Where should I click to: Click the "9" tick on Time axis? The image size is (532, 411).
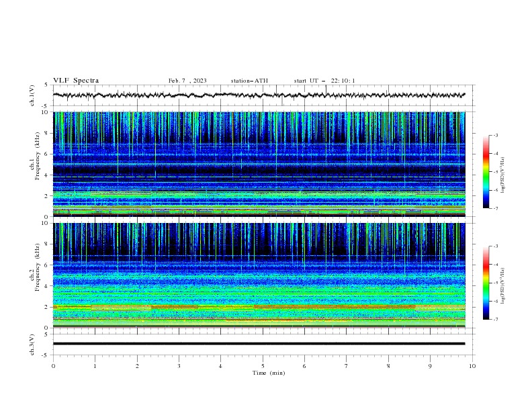pos(430,366)
